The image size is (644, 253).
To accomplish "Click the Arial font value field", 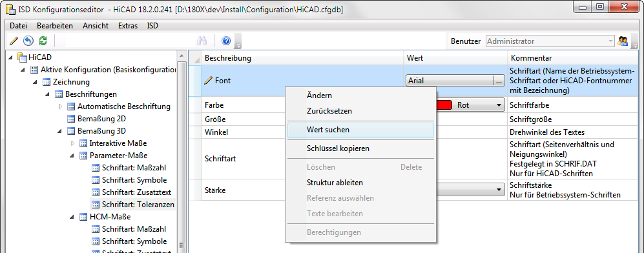I will pos(450,81).
